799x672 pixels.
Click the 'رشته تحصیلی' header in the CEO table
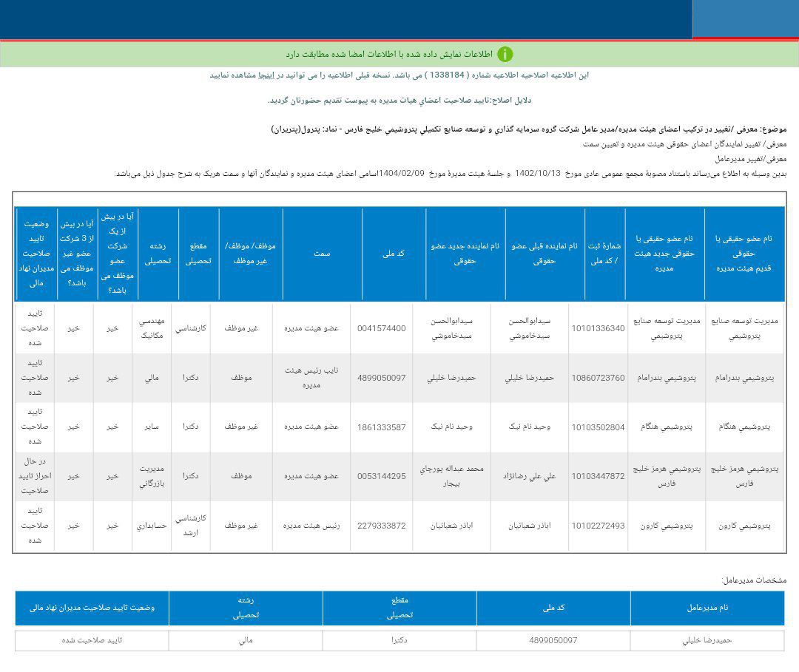tap(246, 608)
